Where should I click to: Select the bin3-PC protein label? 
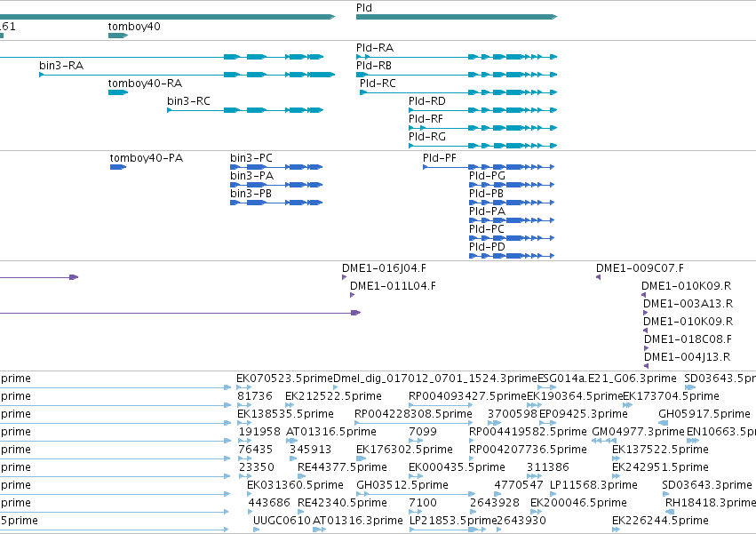pyautogui.click(x=251, y=158)
